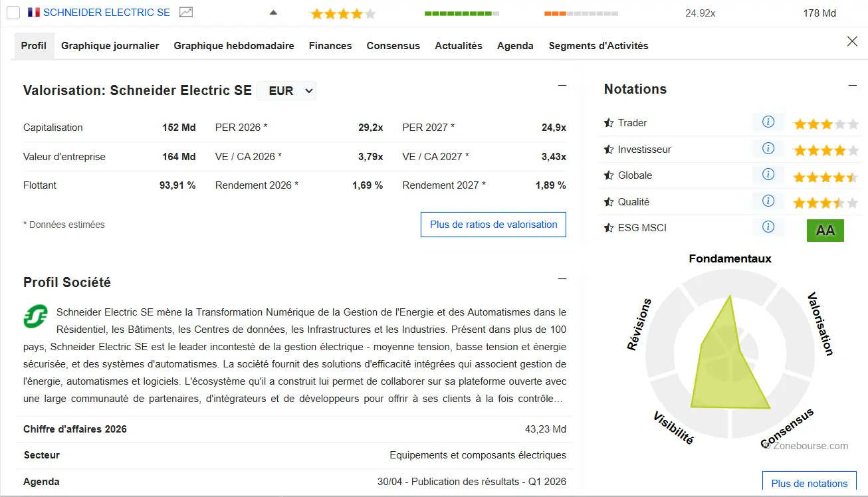Click Plus de ratios de valorisation button

(493, 225)
